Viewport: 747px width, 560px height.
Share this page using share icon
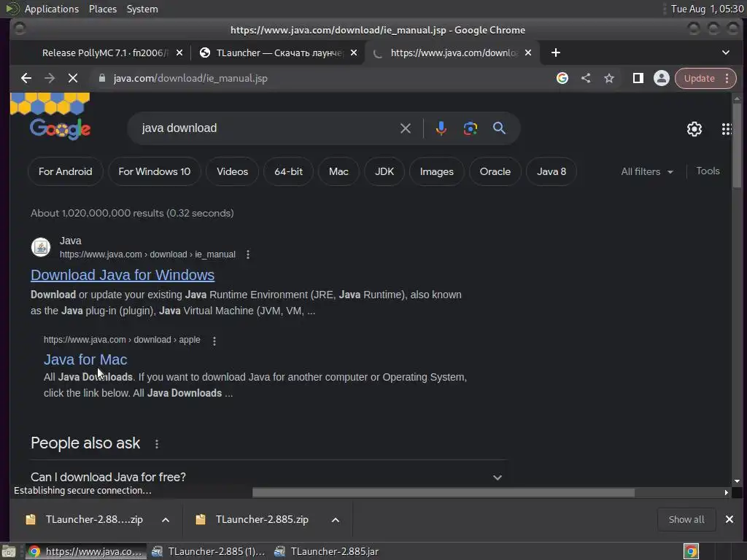[x=586, y=78]
